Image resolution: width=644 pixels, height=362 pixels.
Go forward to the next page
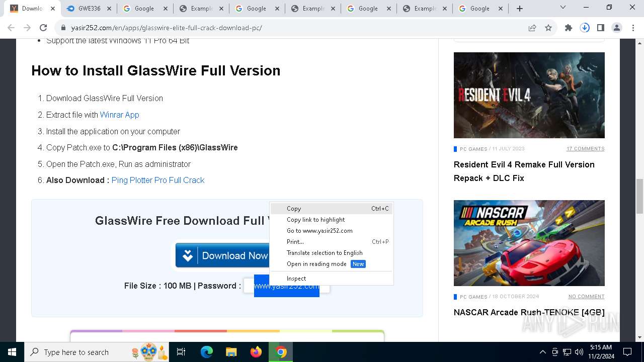tap(27, 28)
